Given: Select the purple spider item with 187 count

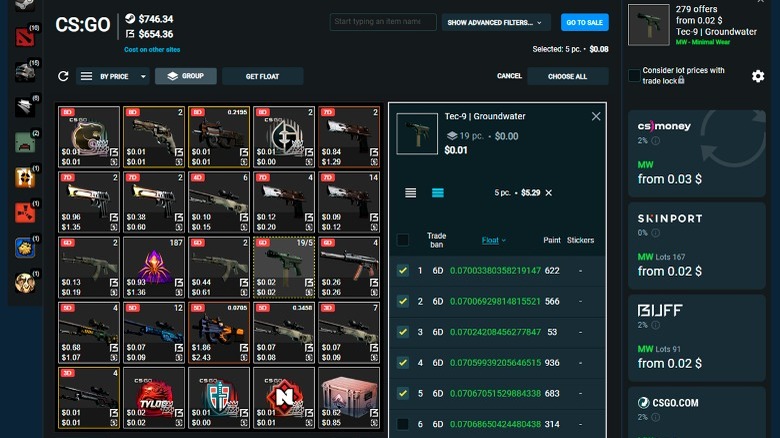Looking at the screenshot, I should pyautogui.click(x=154, y=267).
